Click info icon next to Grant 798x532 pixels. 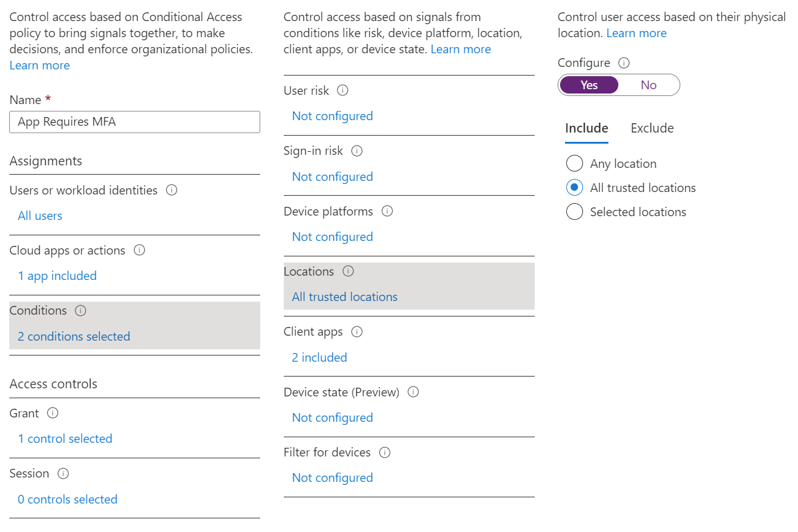[x=53, y=413]
